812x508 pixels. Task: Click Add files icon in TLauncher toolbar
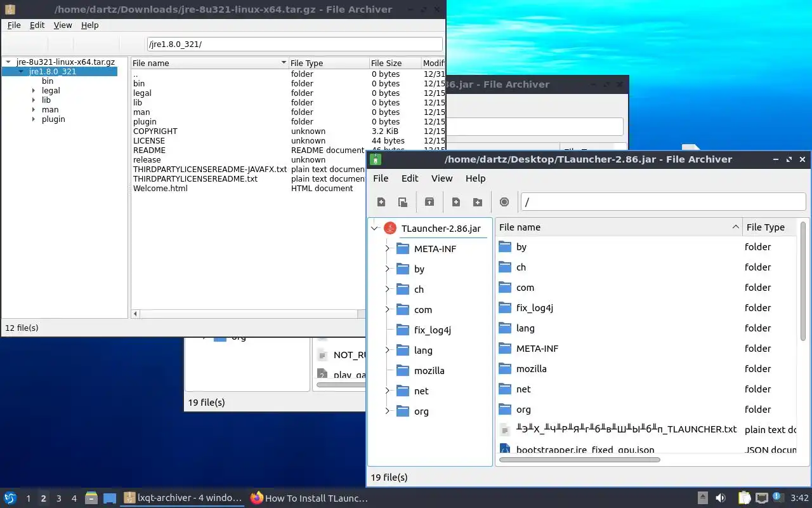point(456,202)
